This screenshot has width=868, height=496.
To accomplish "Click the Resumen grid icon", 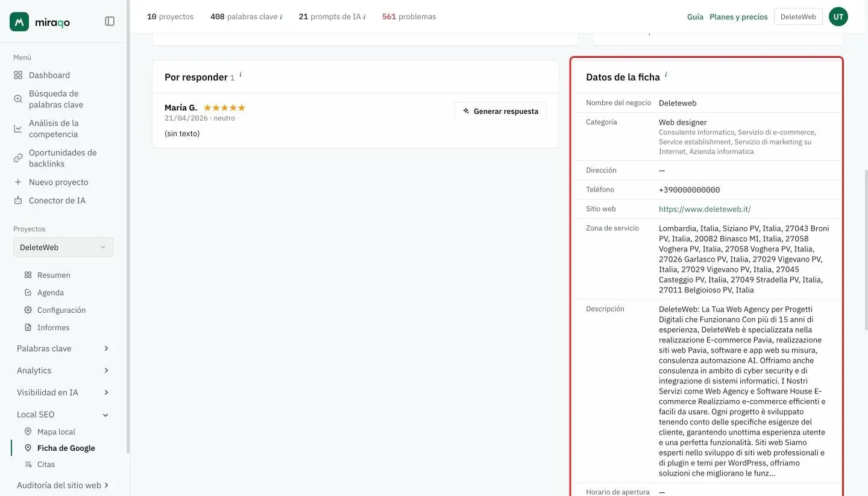I will (28, 275).
